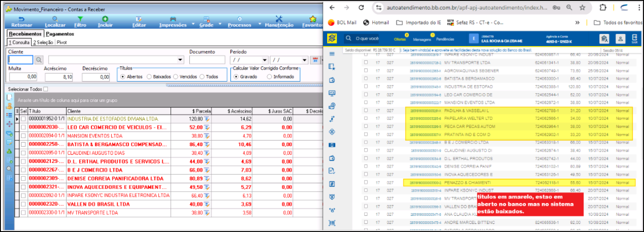This screenshot has height=232, width=644.
Task: Click the parcela detail icon in MANSION EVENTOS row
Action: [207, 135]
